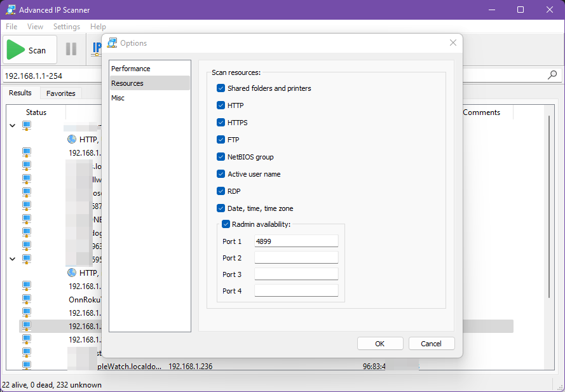Collapse the first expanded host row
Viewport: 565px width, 392px height.
point(13,126)
